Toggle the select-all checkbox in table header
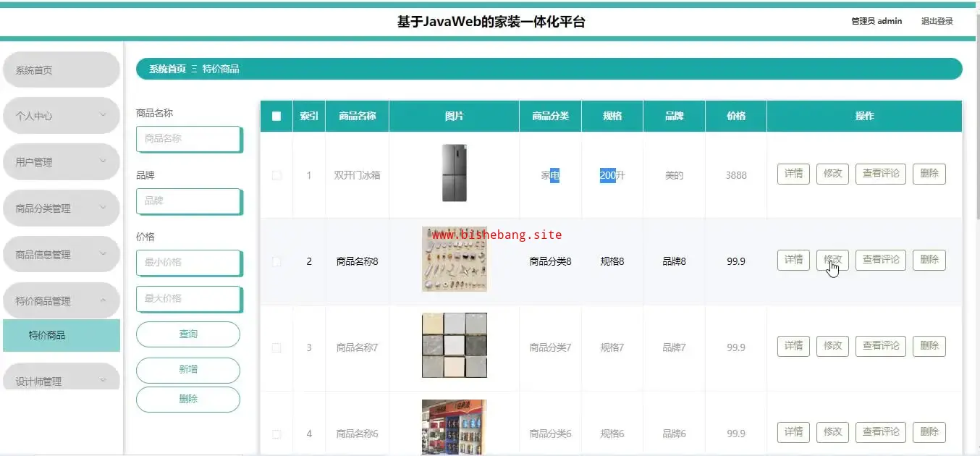 pyautogui.click(x=276, y=116)
